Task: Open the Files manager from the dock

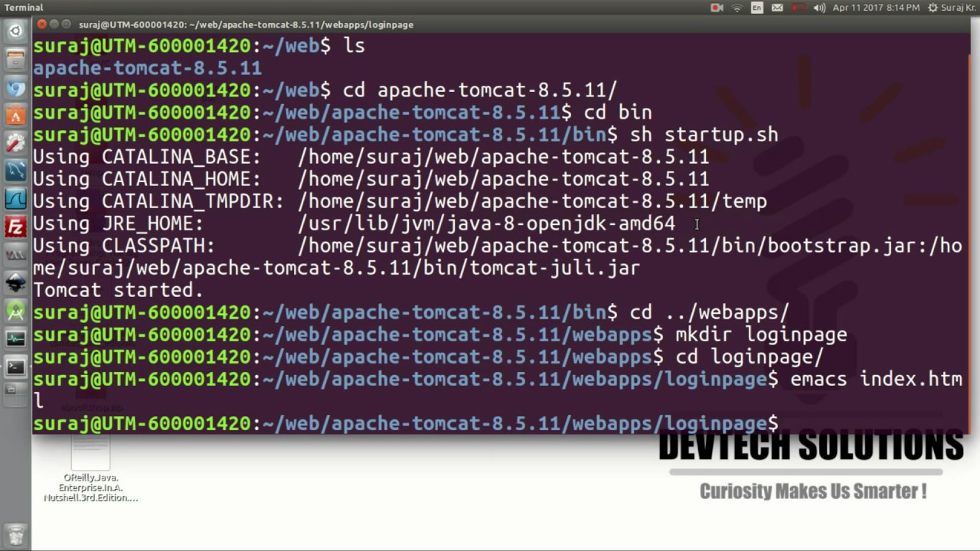Action: tap(15, 60)
